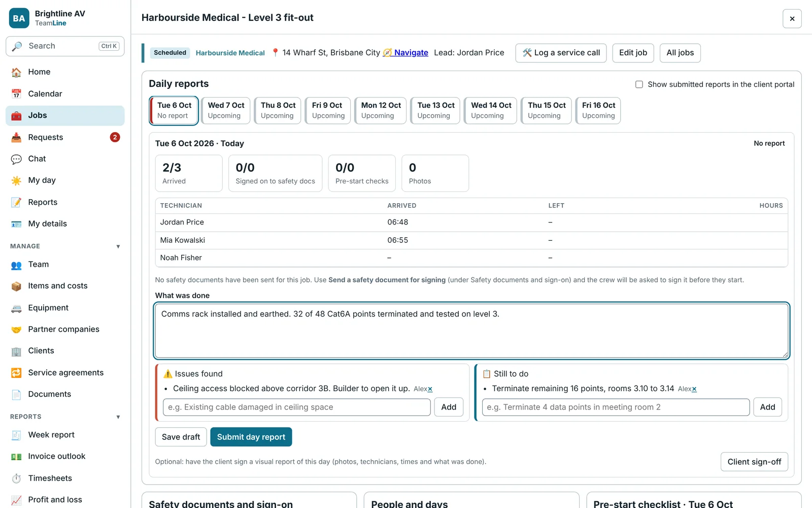Viewport: 812px width, 508px height.
Task: Enable show submitted reports in client portal
Action: (639, 84)
